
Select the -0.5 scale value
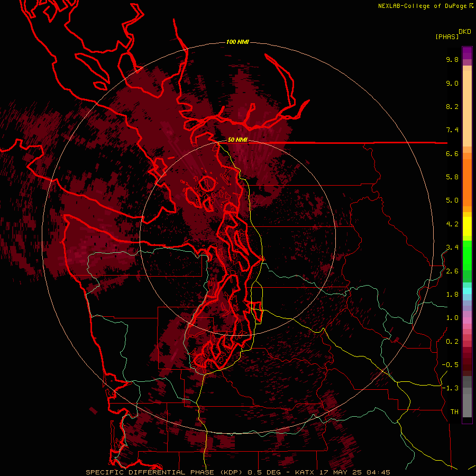click(450, 365)
